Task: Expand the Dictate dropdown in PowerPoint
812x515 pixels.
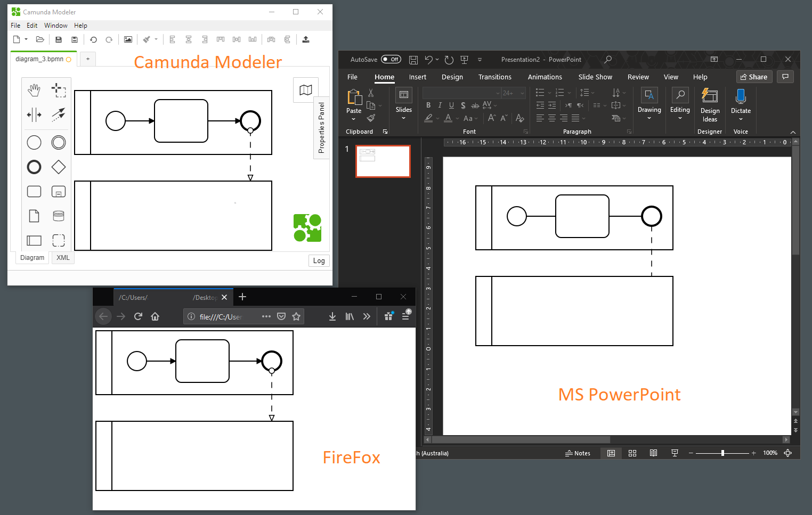Action: pyautogui.click(x=741, y=119)
